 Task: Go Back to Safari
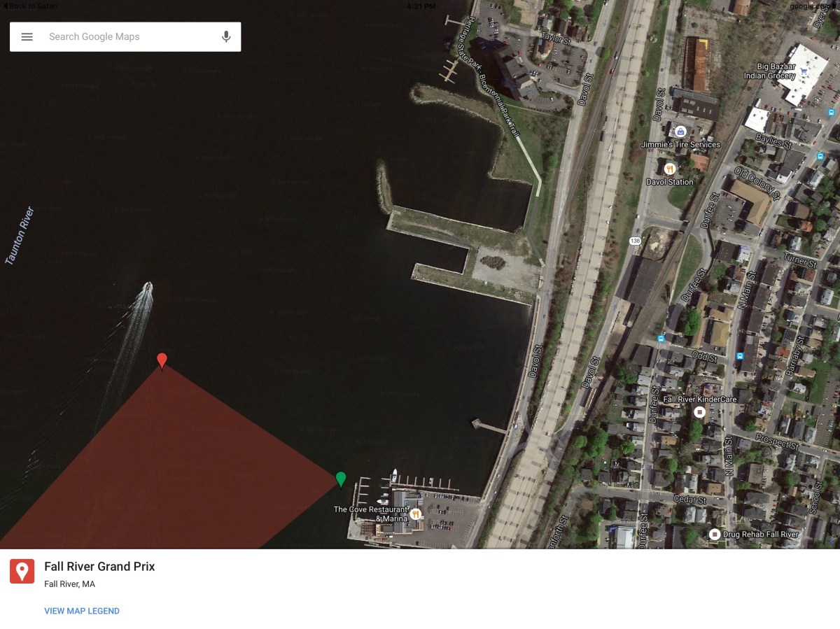[30, 6]
